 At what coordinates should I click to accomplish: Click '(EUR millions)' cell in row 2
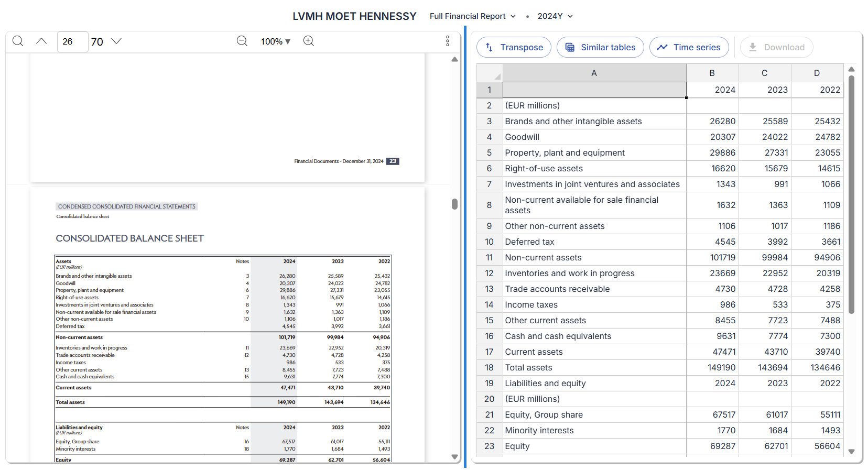(594, 105)
